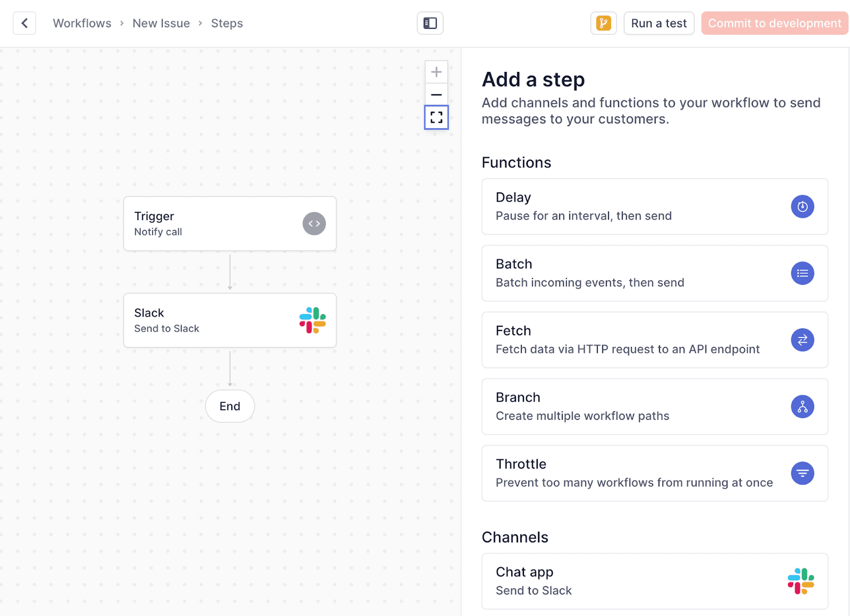
Task: Click the Chat app Send to Slack icon
Action: point(802,580)
